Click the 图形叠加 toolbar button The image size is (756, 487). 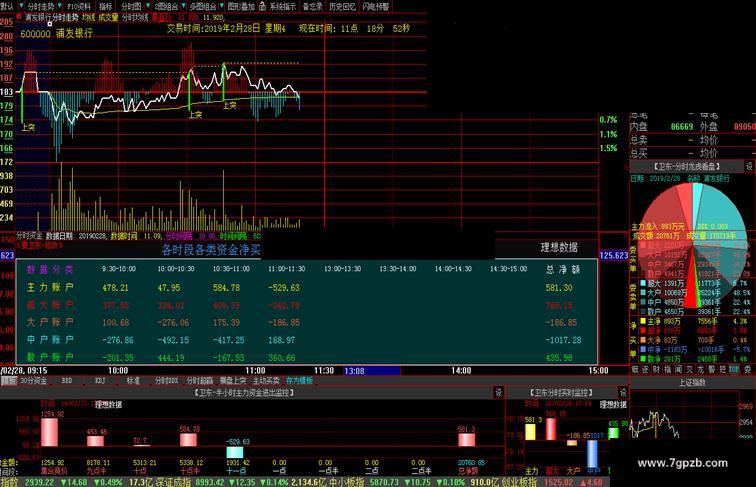tap(241, 7)
